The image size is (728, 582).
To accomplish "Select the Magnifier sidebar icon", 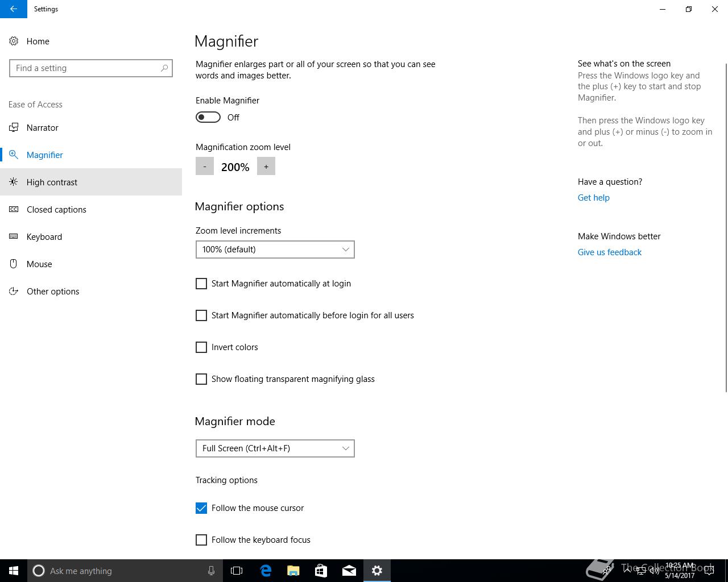I will coord(14,155).
